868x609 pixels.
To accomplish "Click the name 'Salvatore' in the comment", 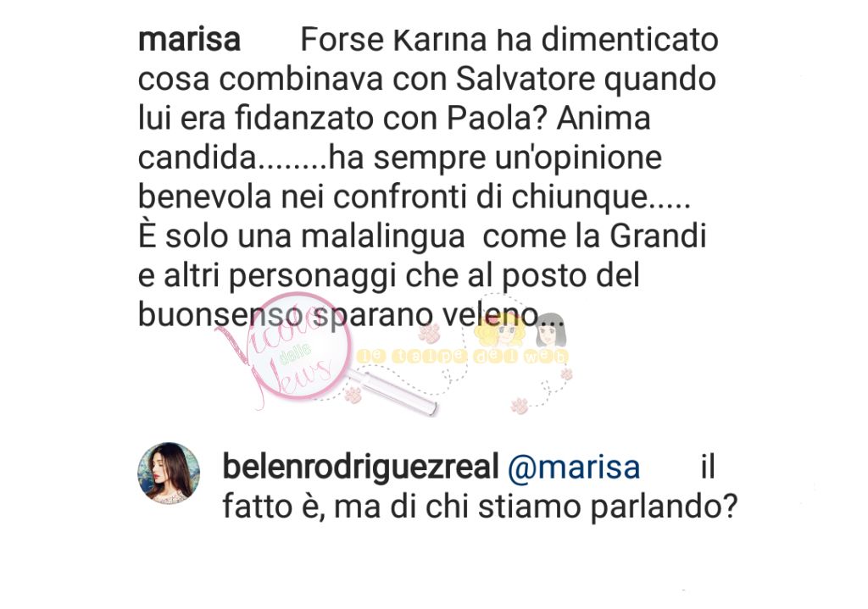I will pos(526,79).
